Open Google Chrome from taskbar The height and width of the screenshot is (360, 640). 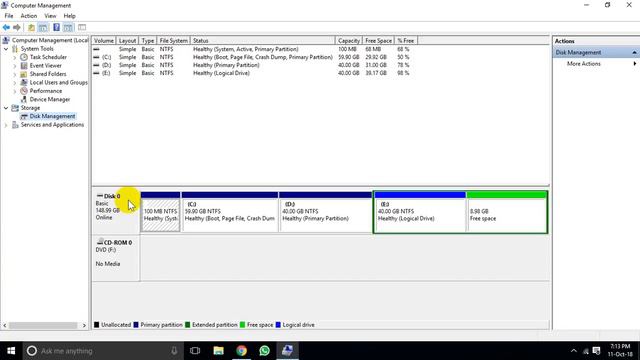point(242,351)
